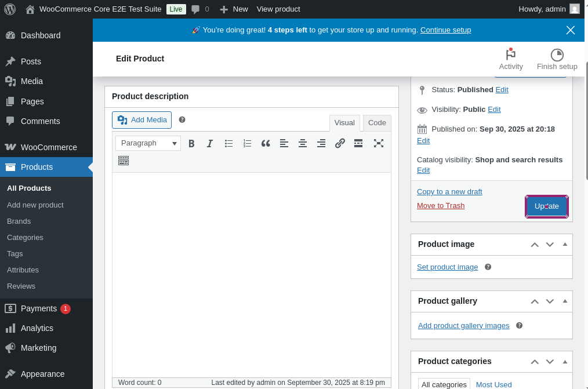Click the Move to Trash link
The width and height of the screenshot is (588, 389).
(x=441, y=206)
